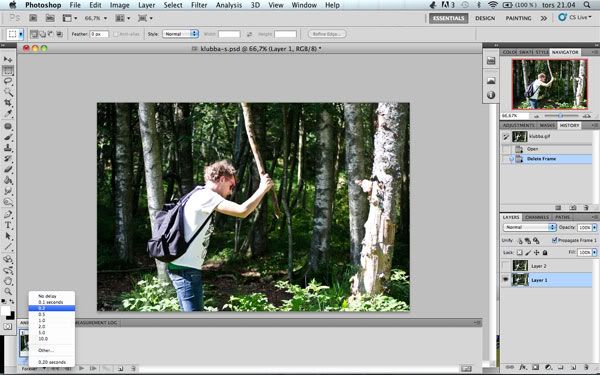Screen dimensions: 600x375
Task: Switch to Design workspace
Action: pos(485,18)
